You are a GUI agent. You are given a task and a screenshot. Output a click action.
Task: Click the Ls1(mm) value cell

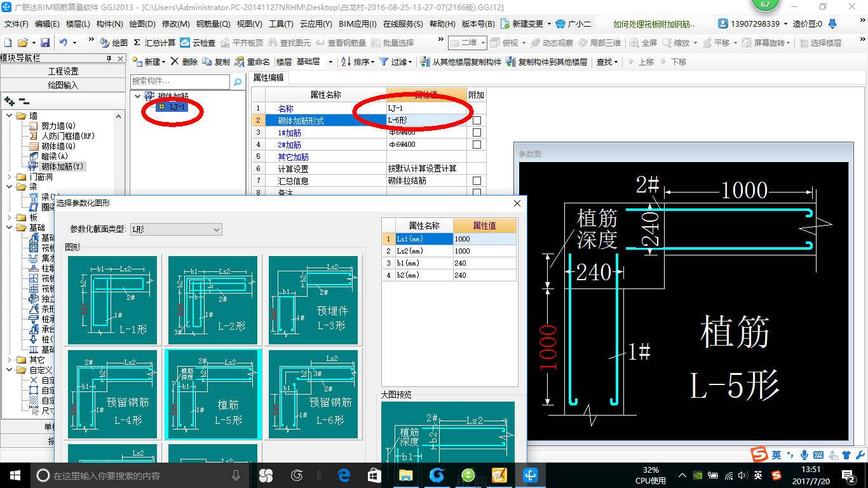(x=484, y=239)
